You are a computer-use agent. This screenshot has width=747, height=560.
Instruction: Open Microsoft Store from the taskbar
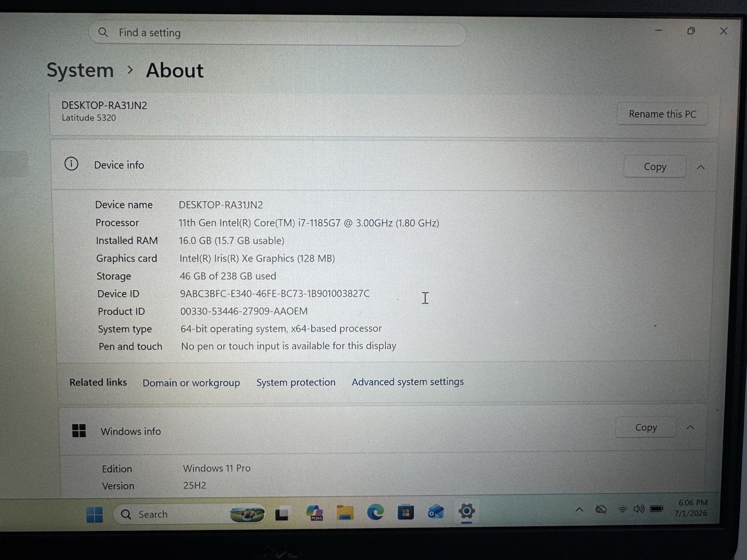click(405, 512)
